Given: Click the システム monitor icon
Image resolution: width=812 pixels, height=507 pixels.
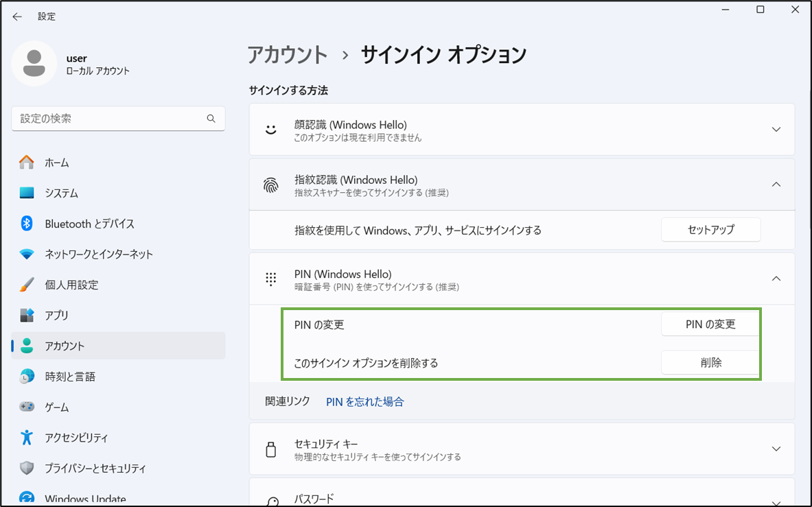Looking at the screenshot, I should click(26, 193).
